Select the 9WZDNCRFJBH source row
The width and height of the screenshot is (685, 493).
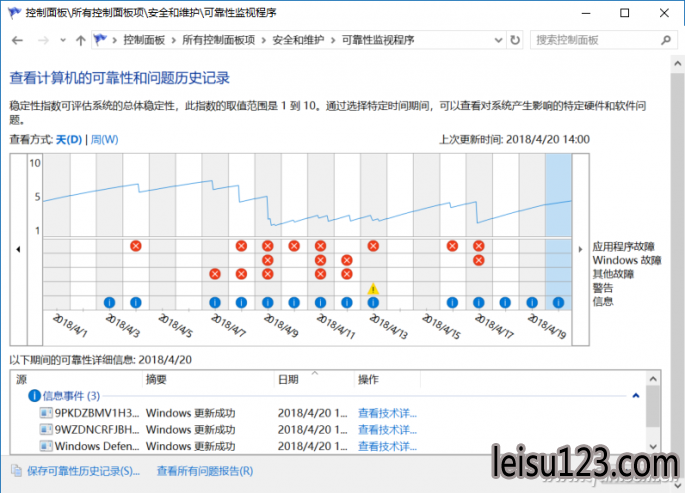(90, 430)
